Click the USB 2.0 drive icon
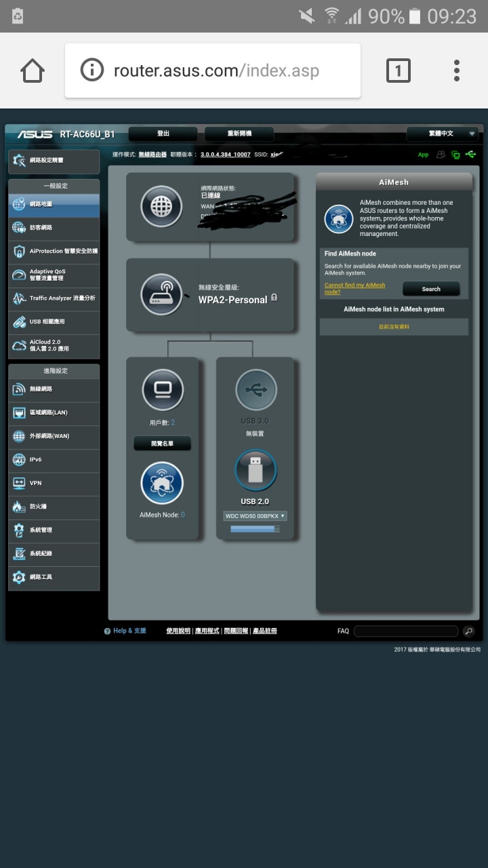The height and width of the screenshot is (868, 488). [x=256, y=470]
